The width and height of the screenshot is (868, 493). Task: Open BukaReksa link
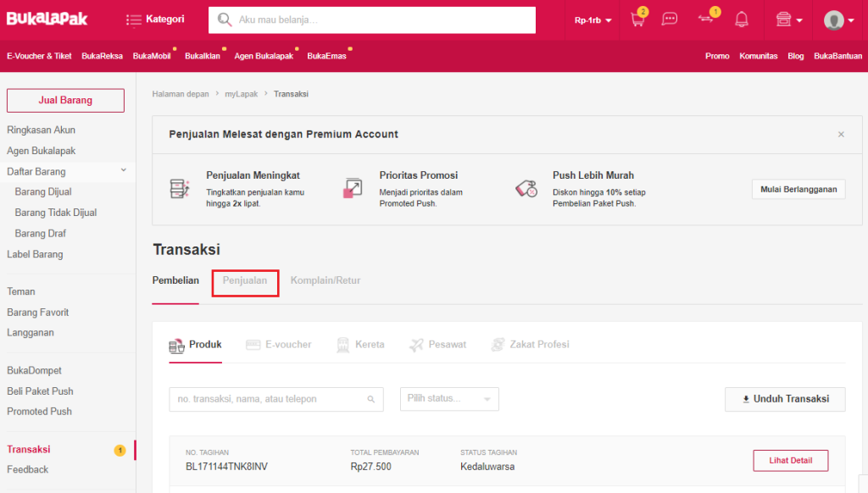(x=102, y=56)
